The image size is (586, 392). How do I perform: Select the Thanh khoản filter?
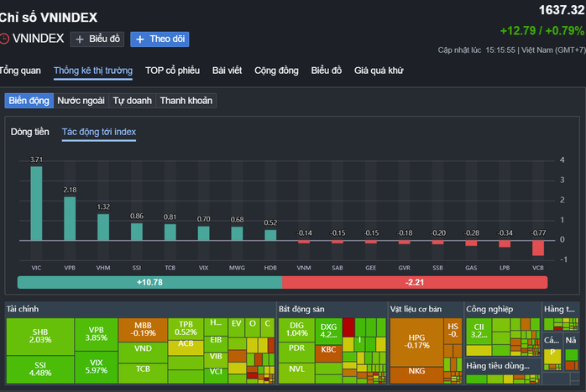[x=186, y=101]
